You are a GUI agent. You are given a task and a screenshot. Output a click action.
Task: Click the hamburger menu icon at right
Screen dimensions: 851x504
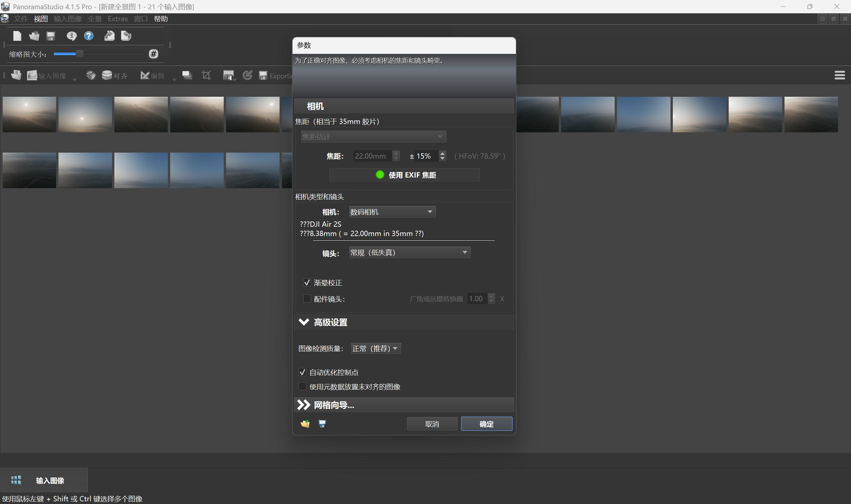click(x=839, y=75)
